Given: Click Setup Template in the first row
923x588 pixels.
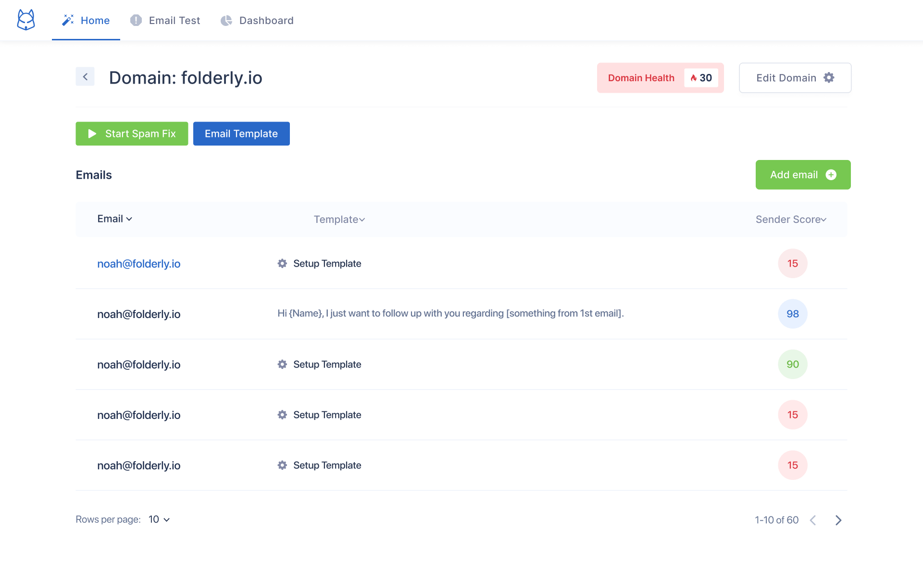Looking at the screenshot, I should click(327, 263).
